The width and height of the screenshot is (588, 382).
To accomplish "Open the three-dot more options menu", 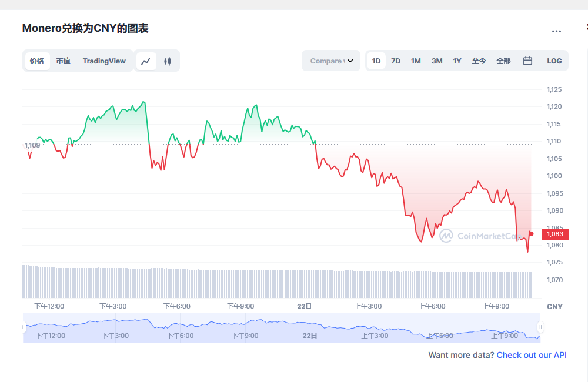I will point(556,31).
